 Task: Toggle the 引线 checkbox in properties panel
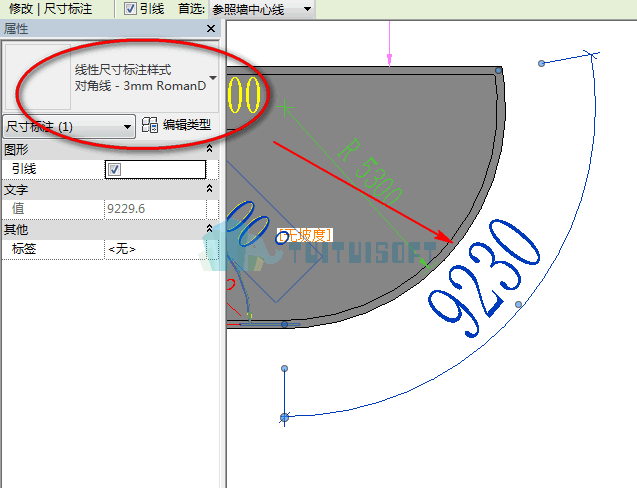pyautogui.click(x=115, y=169)
